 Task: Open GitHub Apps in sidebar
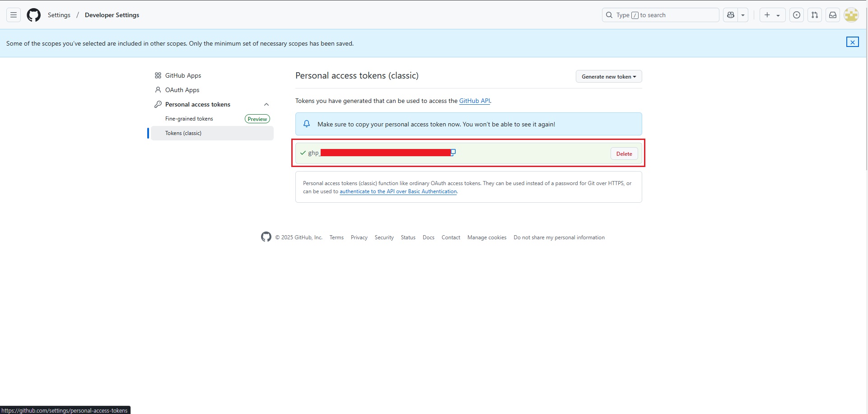183,75
